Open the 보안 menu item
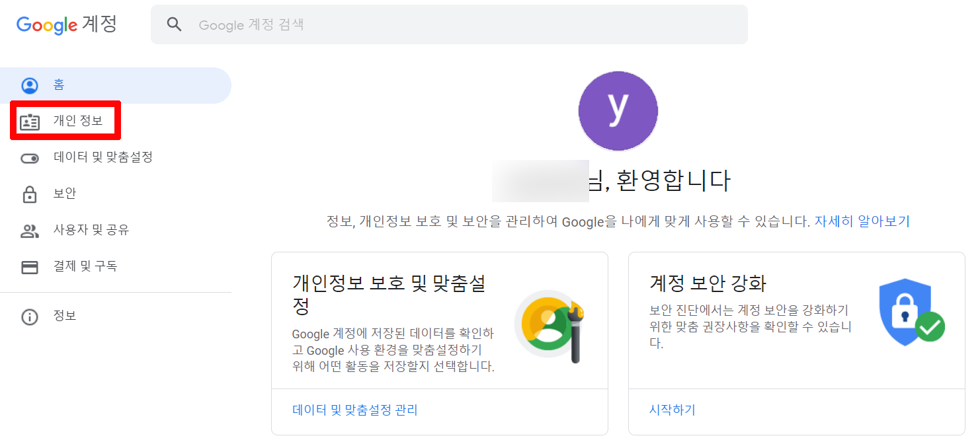This screenshot has width=980, height=446. (x=116, y=194)
